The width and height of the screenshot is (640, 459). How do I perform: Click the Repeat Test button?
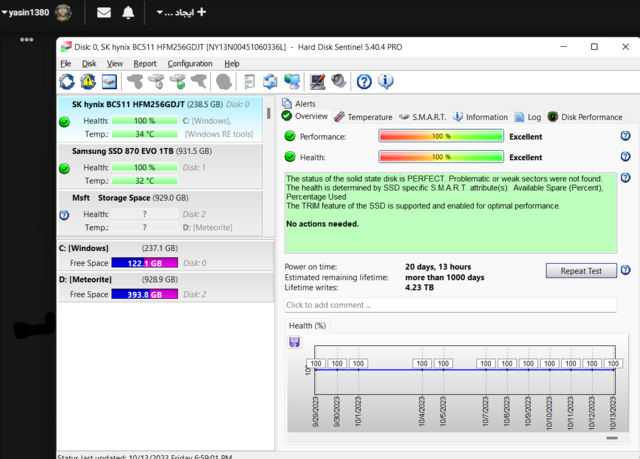(581, 271)
